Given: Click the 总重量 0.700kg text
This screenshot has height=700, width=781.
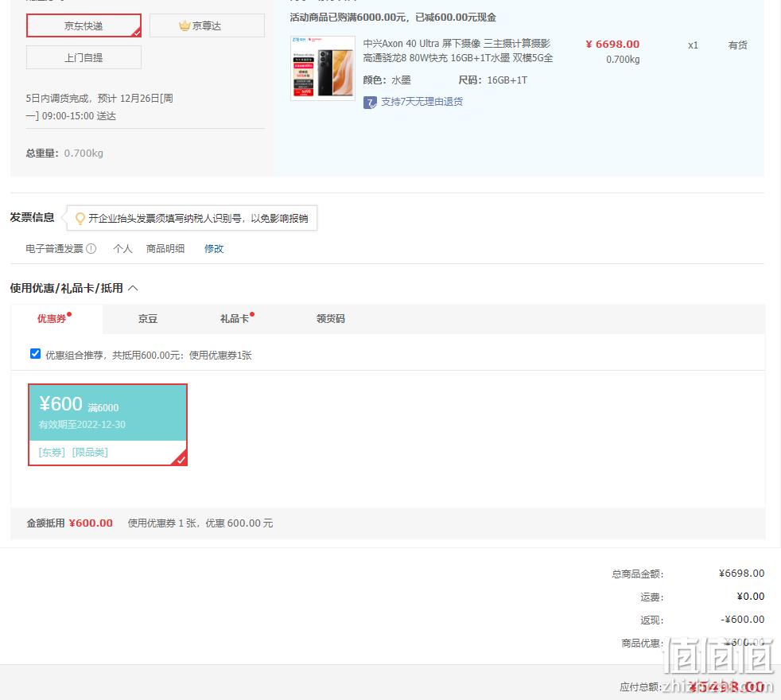Looking at the screenshot, I should coord(64,153).
